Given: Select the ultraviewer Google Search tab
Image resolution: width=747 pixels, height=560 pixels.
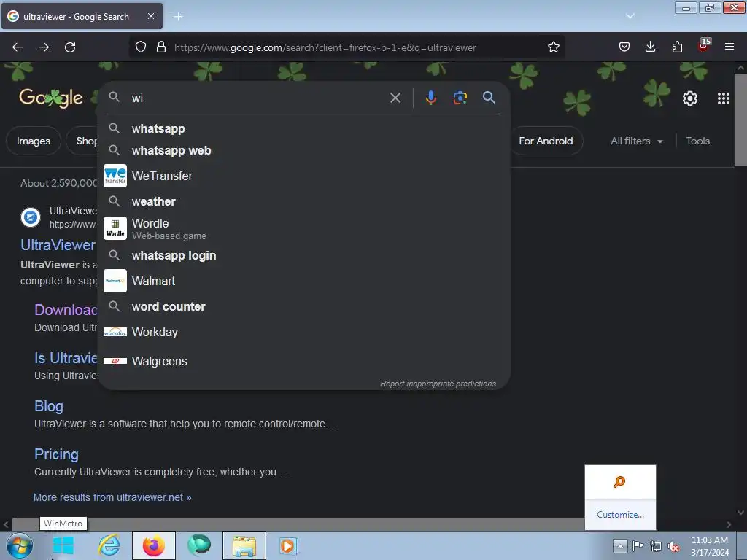Looking at the screenshot, I should point(82,16).
